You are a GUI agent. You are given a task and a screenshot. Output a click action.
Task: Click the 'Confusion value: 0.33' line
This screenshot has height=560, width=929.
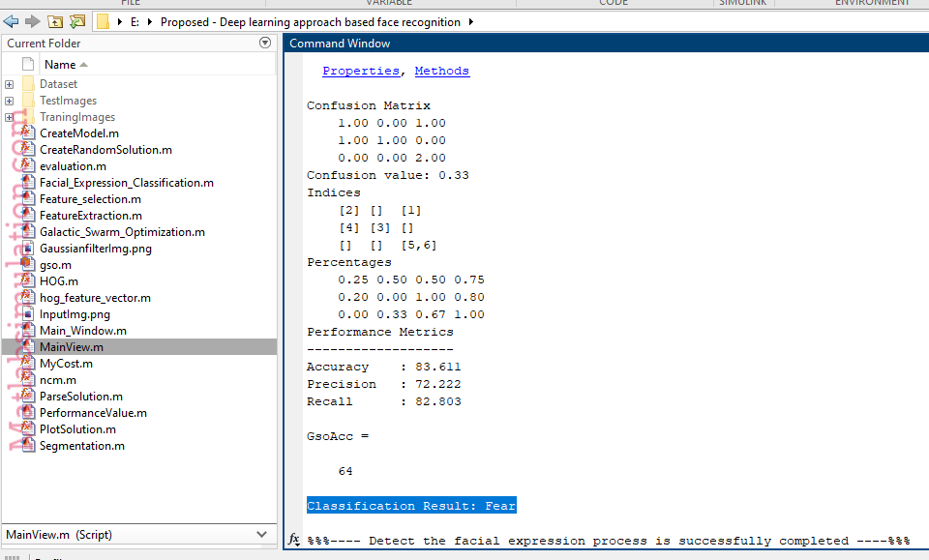[387, 175]
